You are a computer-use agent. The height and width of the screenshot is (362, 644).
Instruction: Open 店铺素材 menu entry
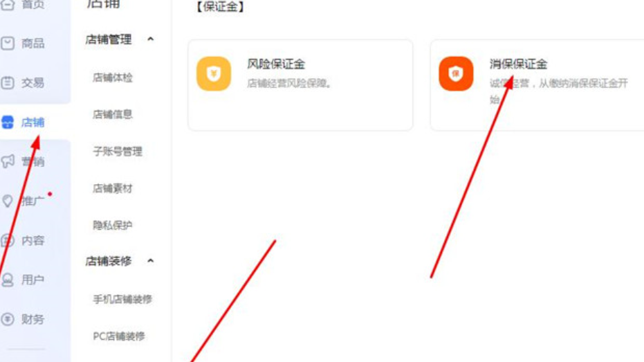coord(113,188)
